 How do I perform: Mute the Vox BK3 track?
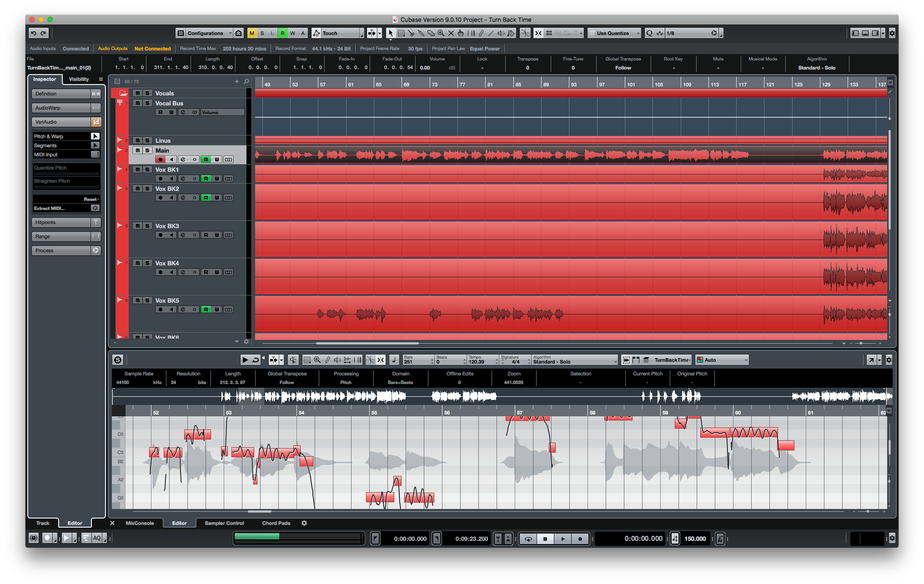pyautogui.click(x=138, y=226)
